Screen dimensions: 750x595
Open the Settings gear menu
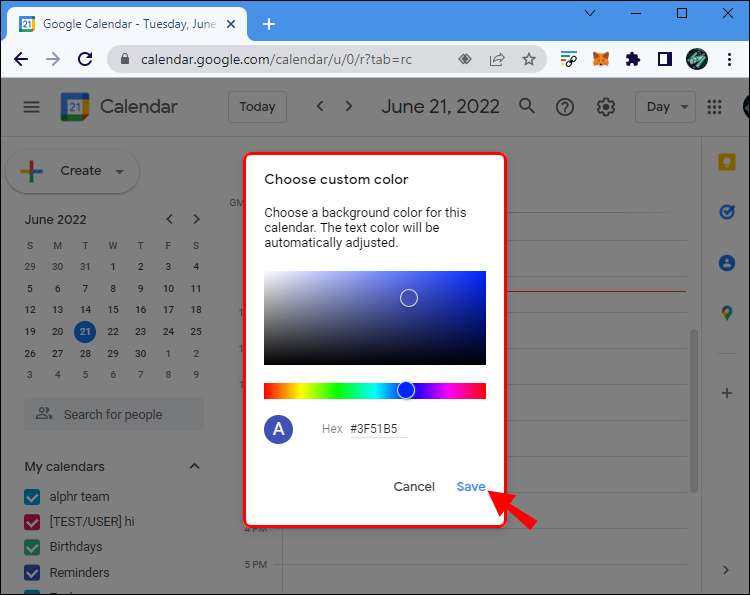tap(606, 107)
